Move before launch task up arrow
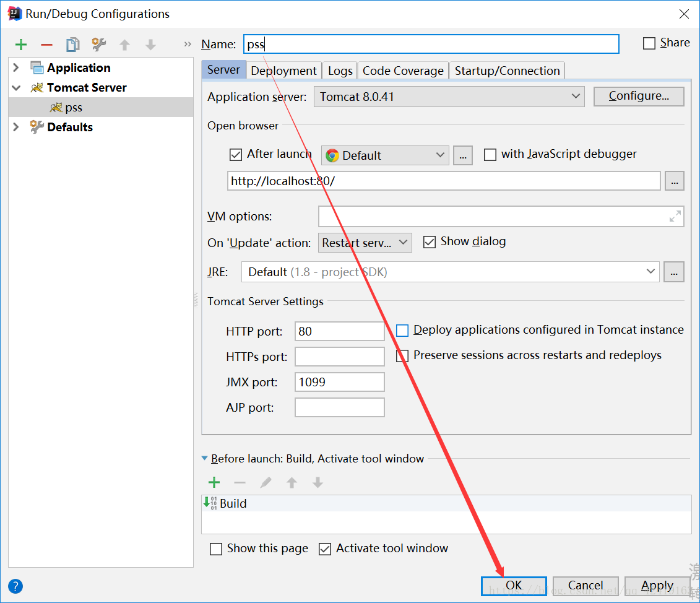The width and height of the screenshot is (700, 603). pyautogui.click(x=292, y=482)
